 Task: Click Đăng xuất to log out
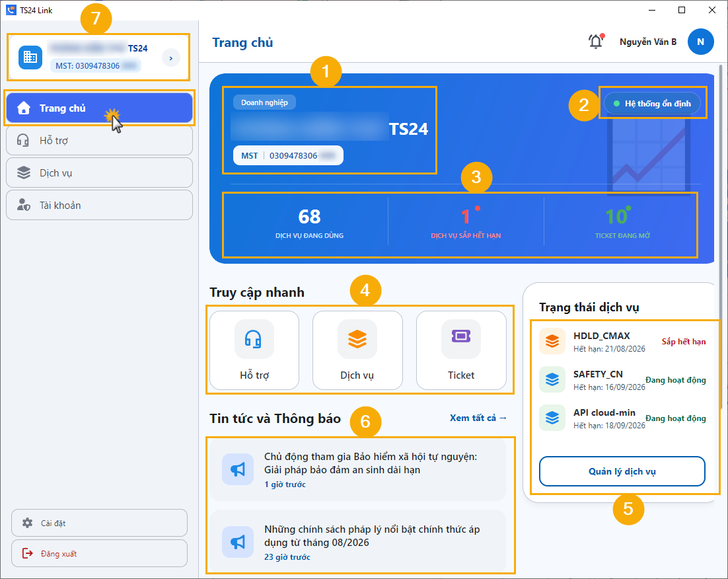pyautogui.click(x=99, y=553)
